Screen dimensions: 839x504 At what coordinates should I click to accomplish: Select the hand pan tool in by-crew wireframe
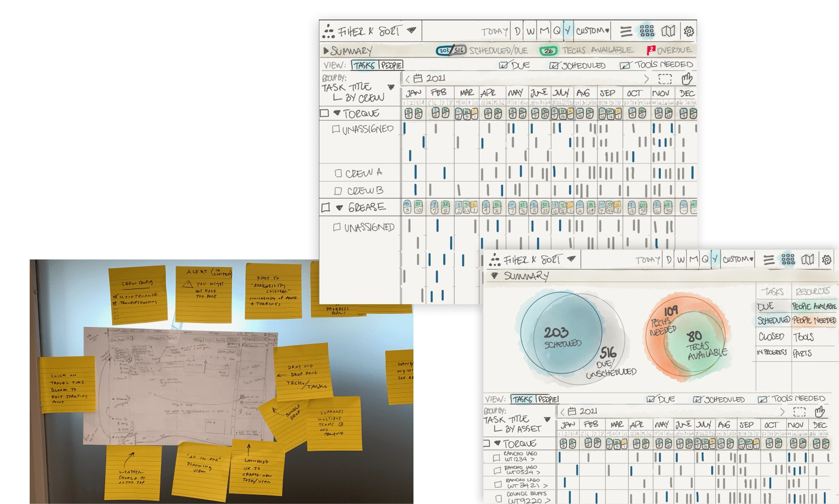click(687, 78)
